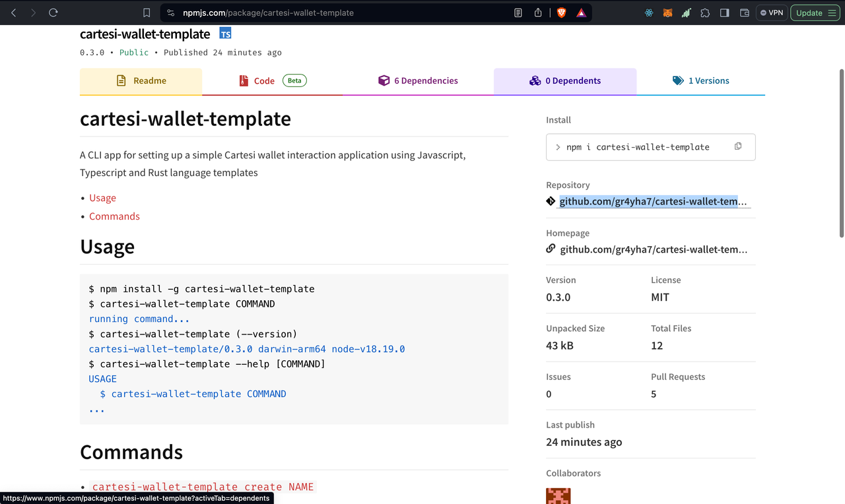Click the 'npm install -g cartesi-wallet-template' code line

click(201, 289)
